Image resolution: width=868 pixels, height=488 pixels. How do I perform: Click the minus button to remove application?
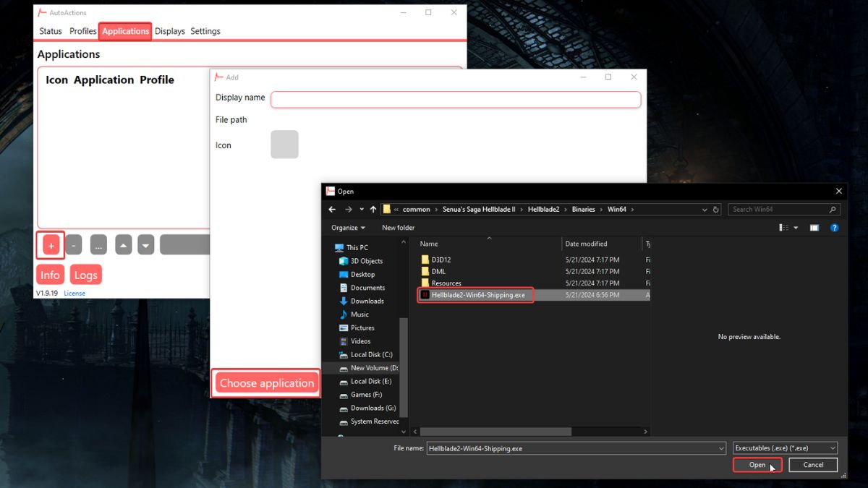tap(74, 246)
